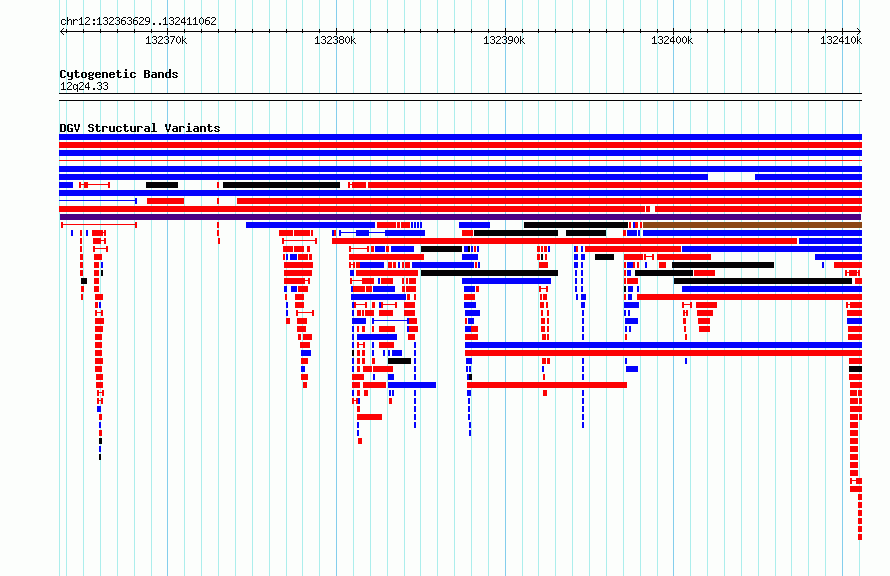Click the left arrowhead of the coordinate ruler

click(62, 31)
